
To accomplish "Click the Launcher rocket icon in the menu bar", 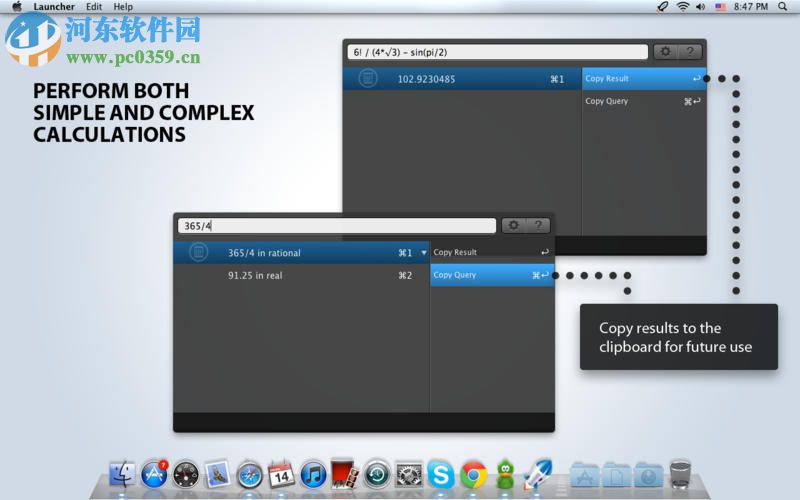I will tap(662, 7).
